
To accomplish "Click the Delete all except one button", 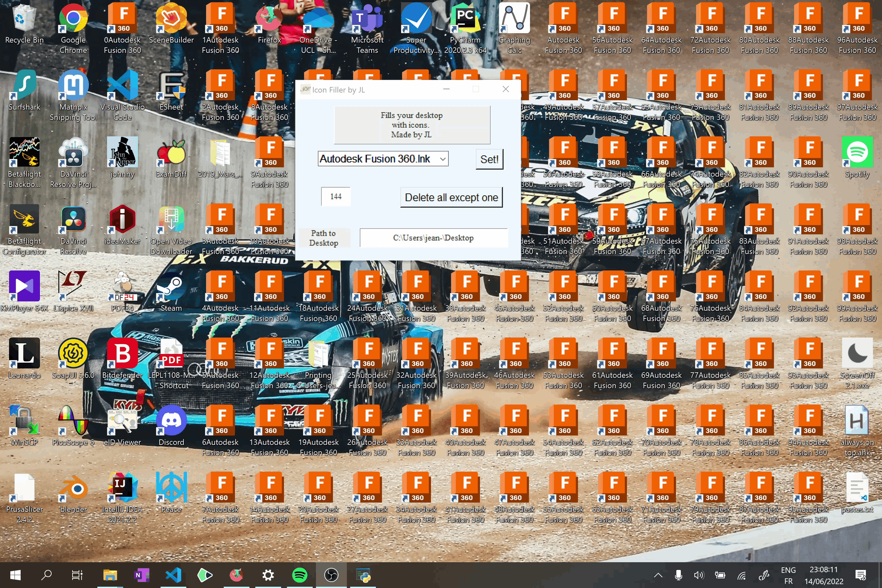I will pos(451,197).
